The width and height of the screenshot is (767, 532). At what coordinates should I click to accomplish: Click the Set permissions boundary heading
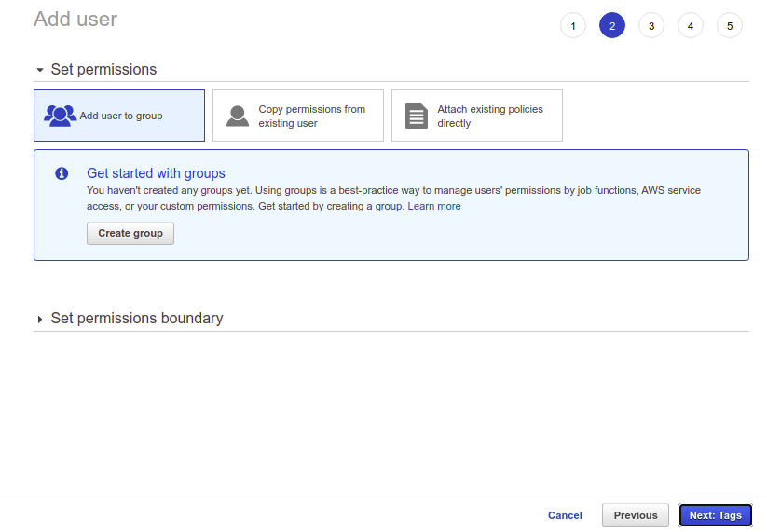(137, 319)
